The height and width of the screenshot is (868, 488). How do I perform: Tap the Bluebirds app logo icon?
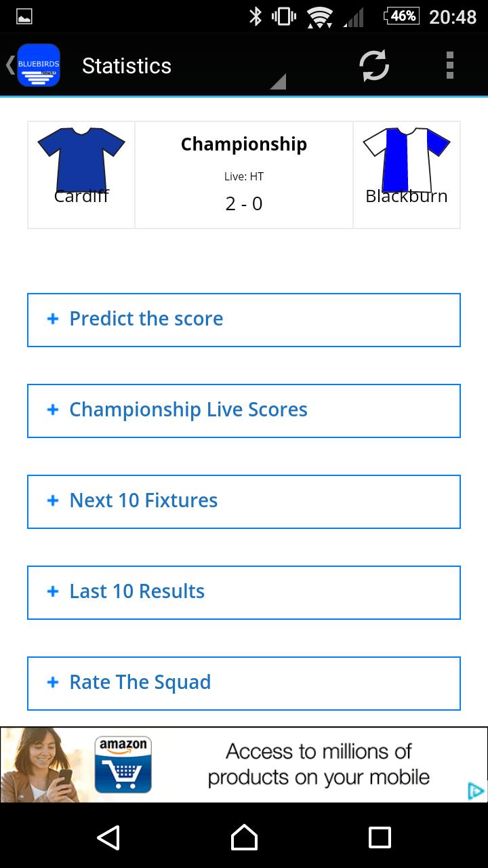coord(39,65)
